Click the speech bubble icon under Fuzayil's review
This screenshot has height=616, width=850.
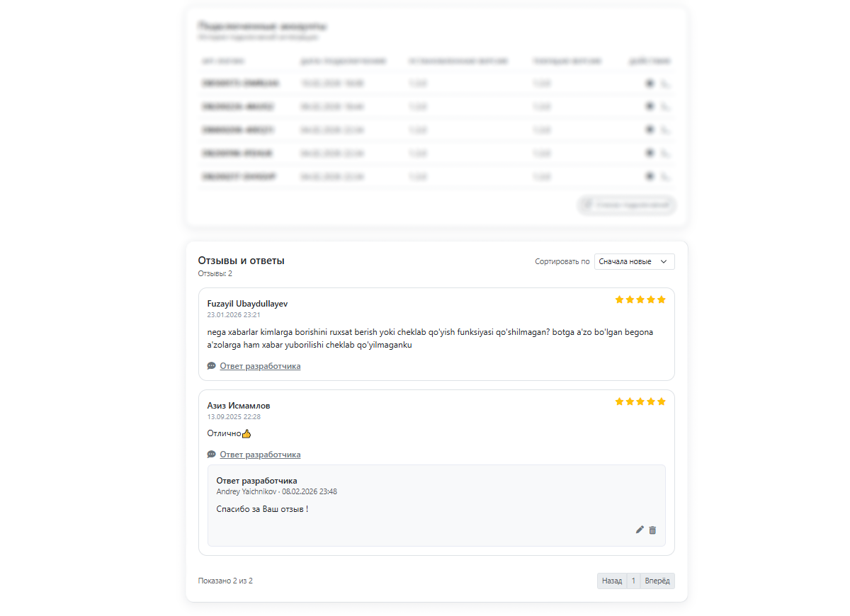coord(211,366)
